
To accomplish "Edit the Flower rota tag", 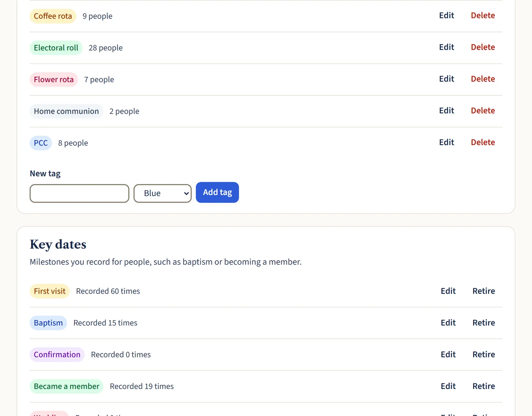I will point(446,79).
